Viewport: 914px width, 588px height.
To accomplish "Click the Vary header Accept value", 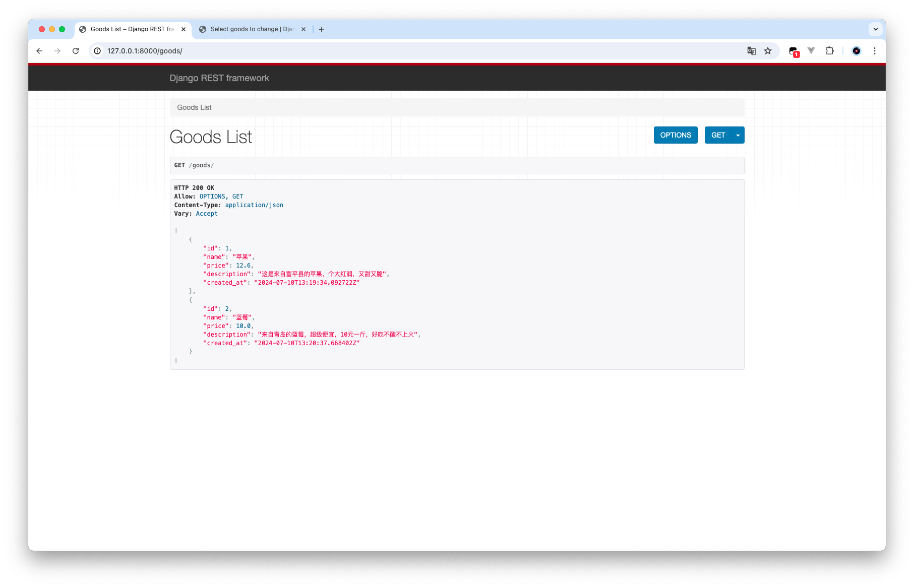I will [x=207, y=214].
